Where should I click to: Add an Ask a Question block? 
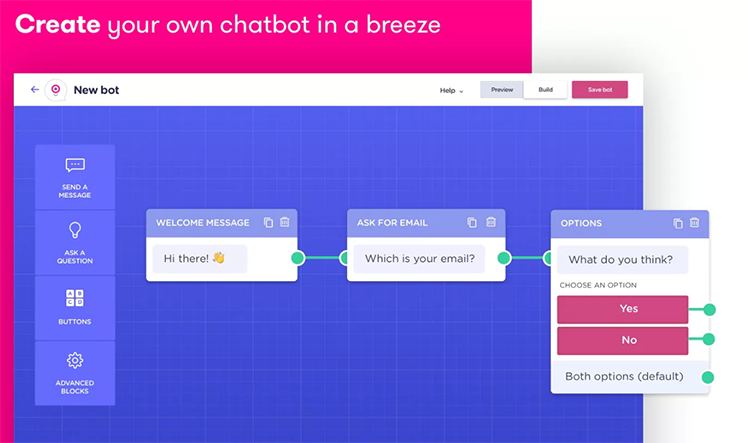tap(75, 243)
